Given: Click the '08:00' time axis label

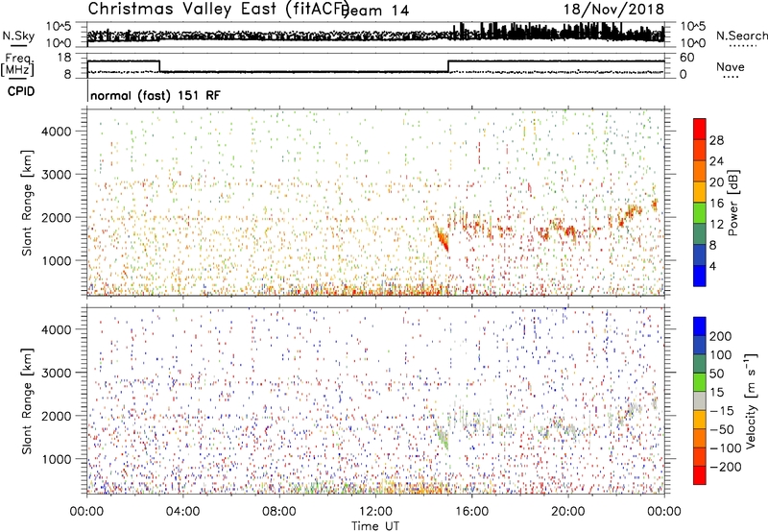Looking at the screenshot, I should (279, 512).
